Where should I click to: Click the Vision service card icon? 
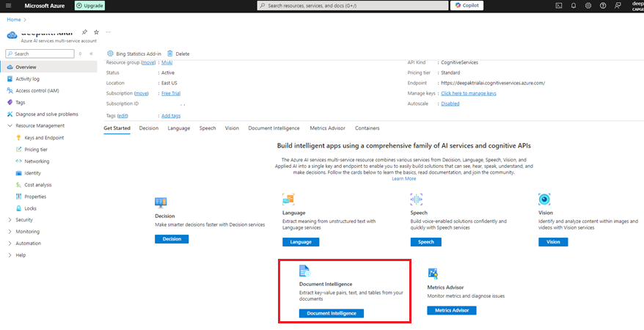544,199
